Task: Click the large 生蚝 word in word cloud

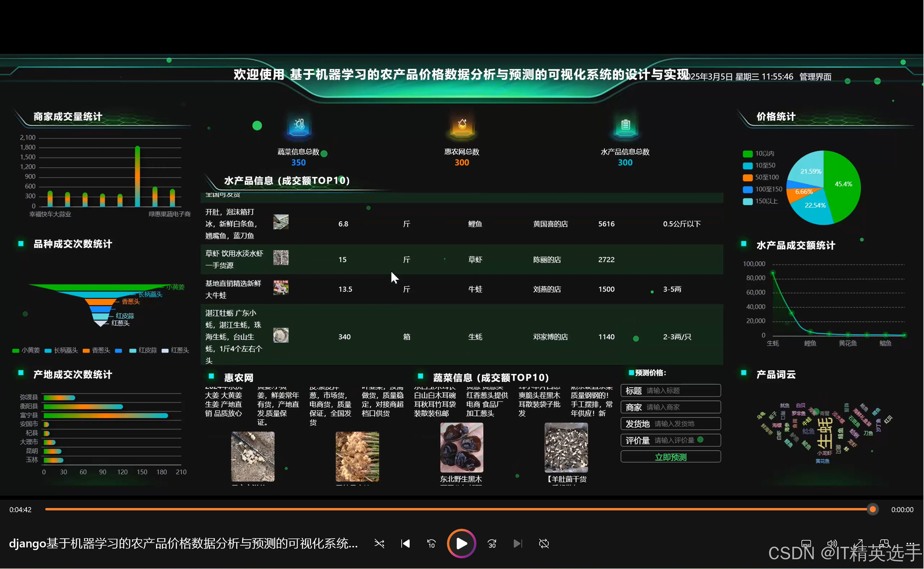Action: [x=825, y=433]
